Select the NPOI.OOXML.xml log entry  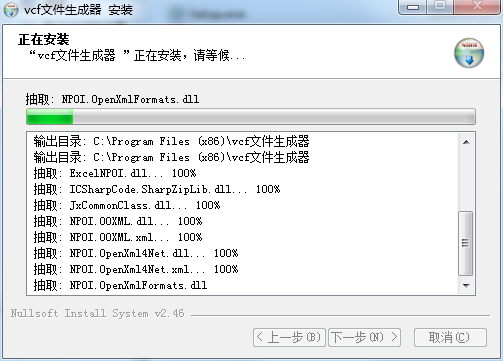pos(118,237)
